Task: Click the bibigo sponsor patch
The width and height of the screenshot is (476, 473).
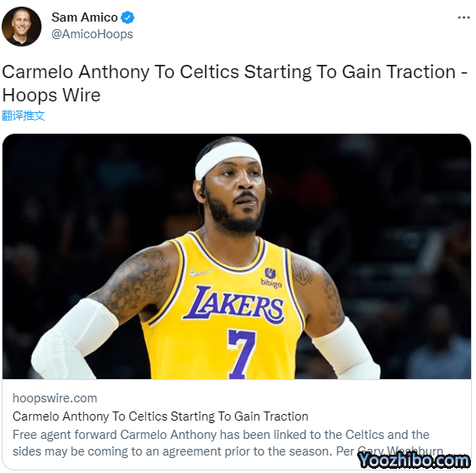Action: point(271,278)
